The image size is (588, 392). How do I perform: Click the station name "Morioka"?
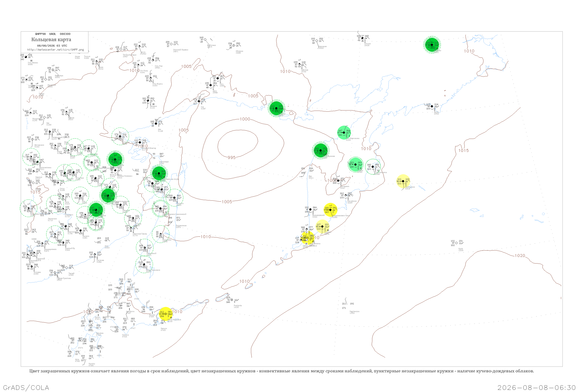click(92, 364)
